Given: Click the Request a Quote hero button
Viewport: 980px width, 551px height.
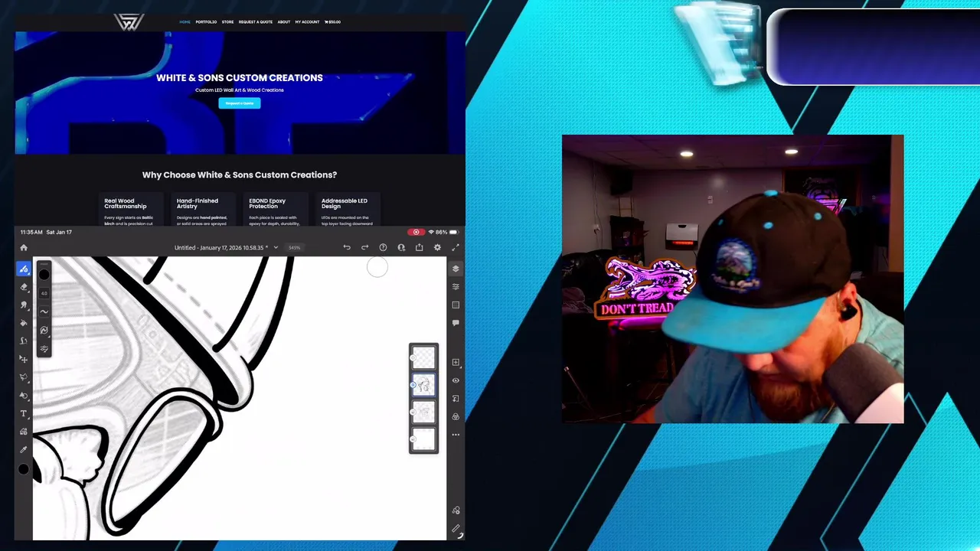Looking at the screenshot, I should click(x=240, y=103).
